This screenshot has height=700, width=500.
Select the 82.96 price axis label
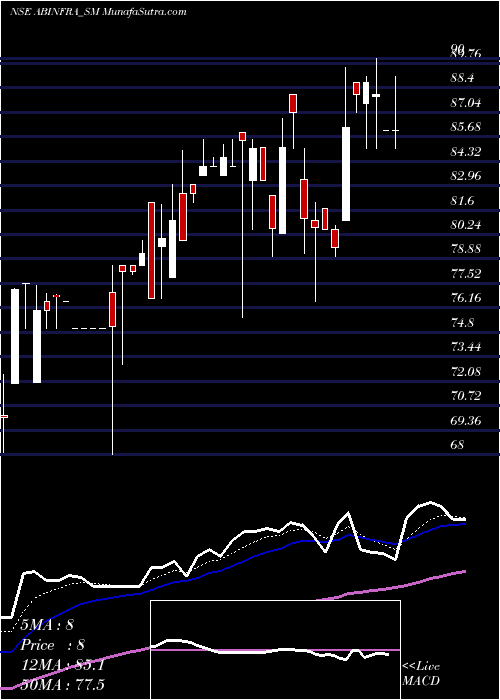(x=466, y=176)
